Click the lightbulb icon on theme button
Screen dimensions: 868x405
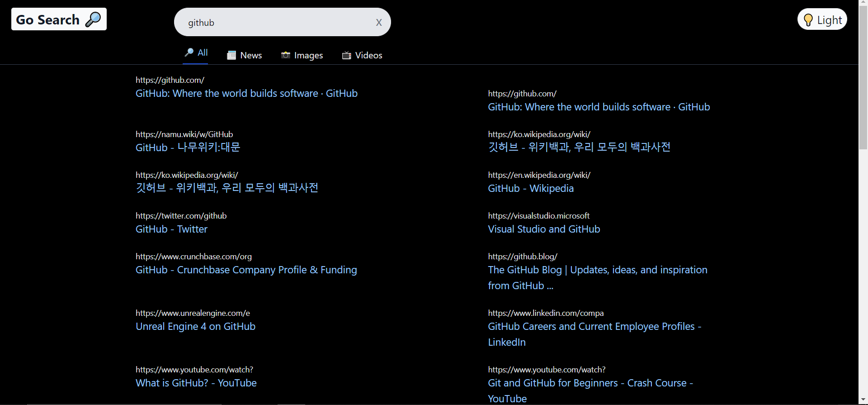point(808,20)
